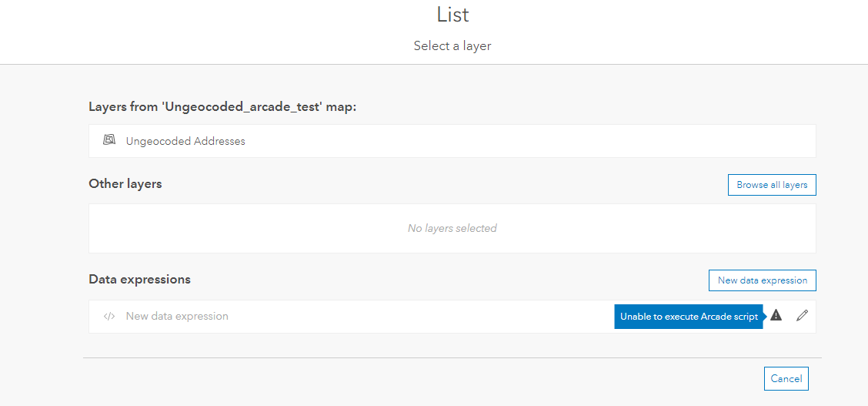868x406 pixels.
Task: Open Browse all layers
Action: coord(772,185)
